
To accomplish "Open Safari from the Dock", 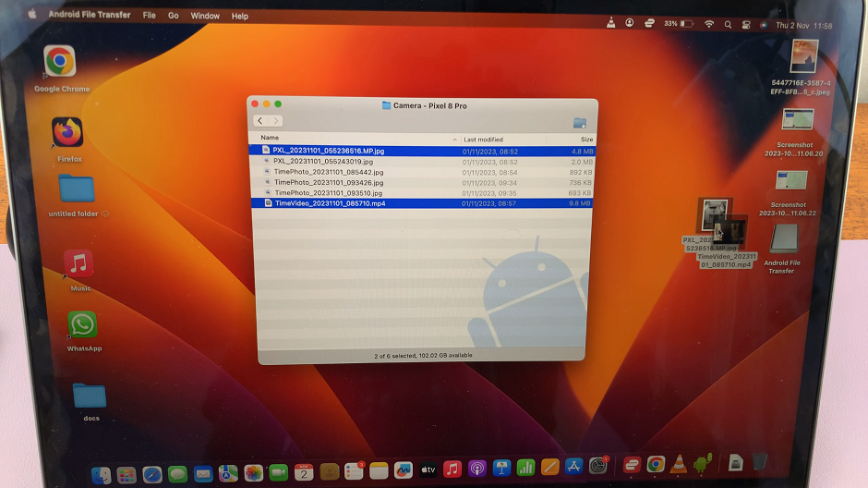I will (151, 474).
